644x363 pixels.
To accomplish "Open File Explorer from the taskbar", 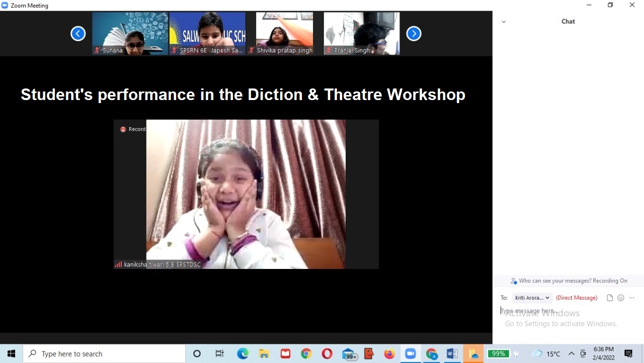I will pyautogui.click(x=264, y=354).
